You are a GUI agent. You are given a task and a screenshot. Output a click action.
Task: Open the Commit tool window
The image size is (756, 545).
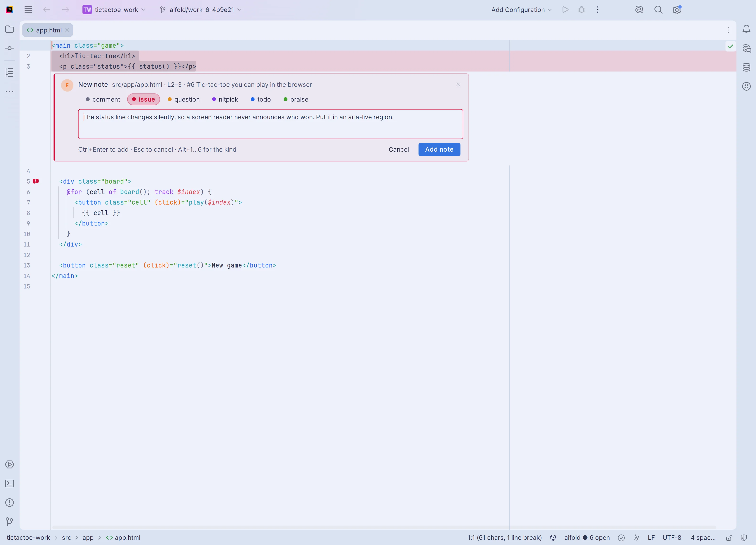(10, 48)
